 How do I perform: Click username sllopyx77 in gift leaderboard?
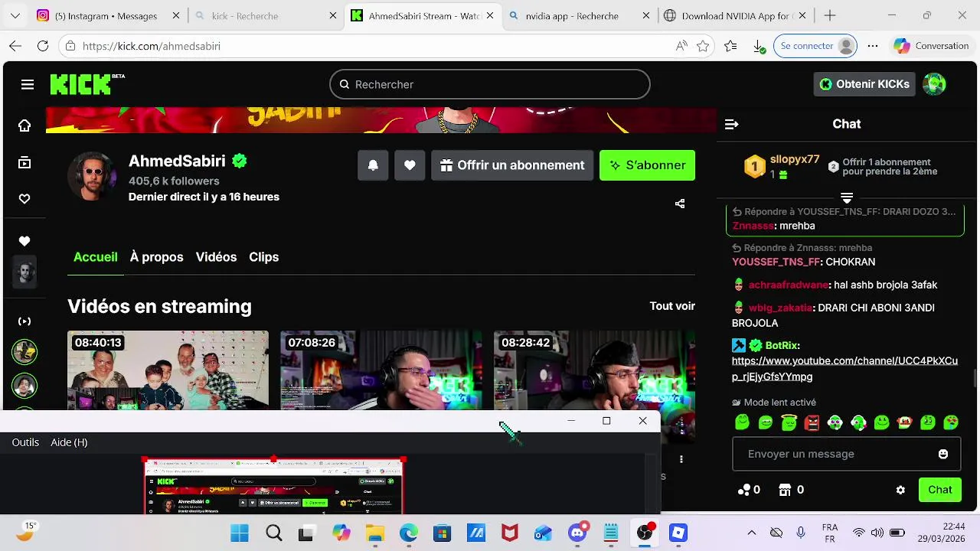click(795, 159)
